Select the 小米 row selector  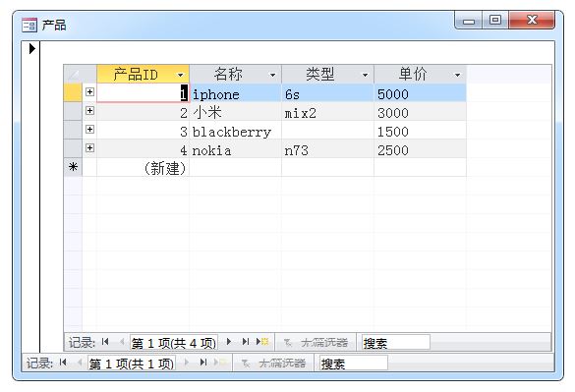[73, 111]
